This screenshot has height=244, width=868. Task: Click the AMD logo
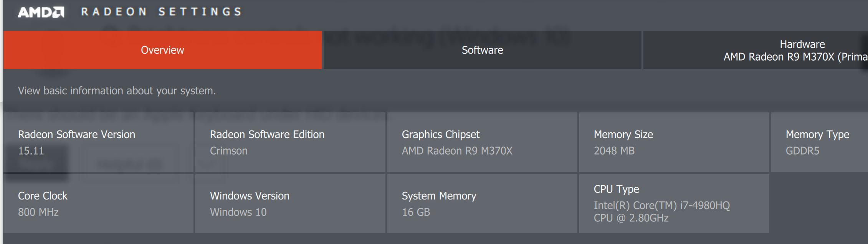pos(41,12)
